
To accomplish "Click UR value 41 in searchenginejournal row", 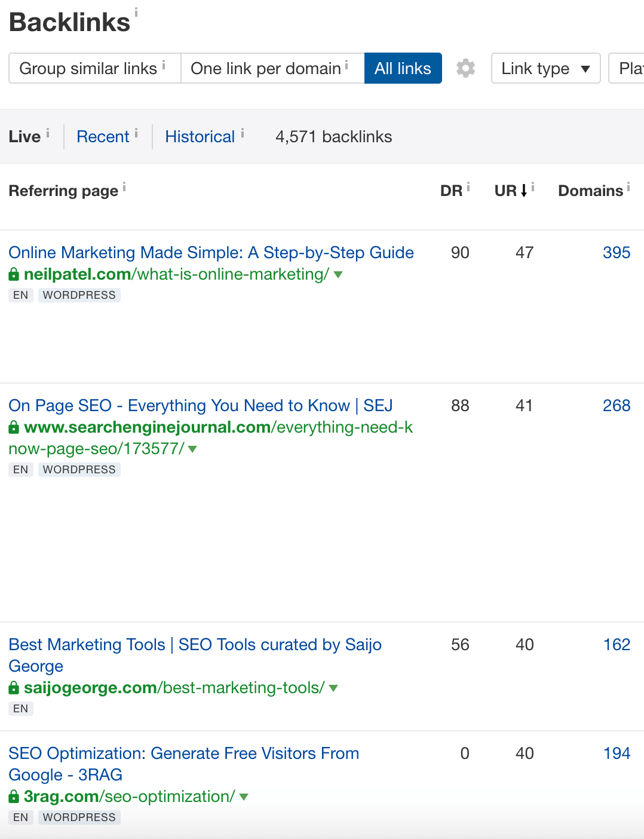I will pyautogui.click(x=525, y=406).
